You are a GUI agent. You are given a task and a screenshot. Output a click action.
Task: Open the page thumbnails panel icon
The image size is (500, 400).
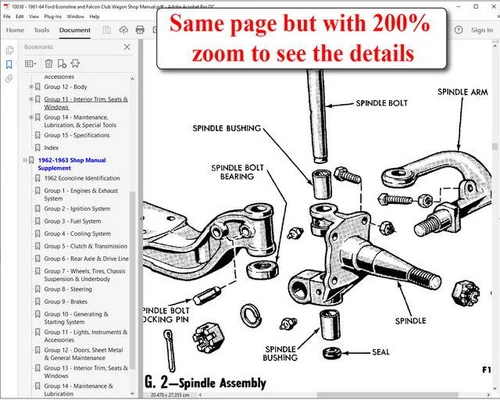click(9, 50)
